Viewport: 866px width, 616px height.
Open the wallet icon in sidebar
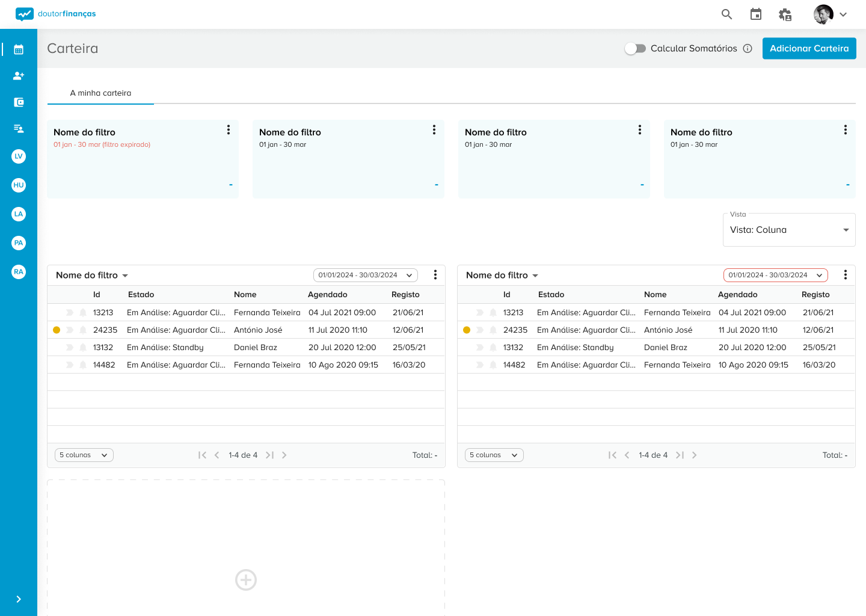[x=19, y=102]
